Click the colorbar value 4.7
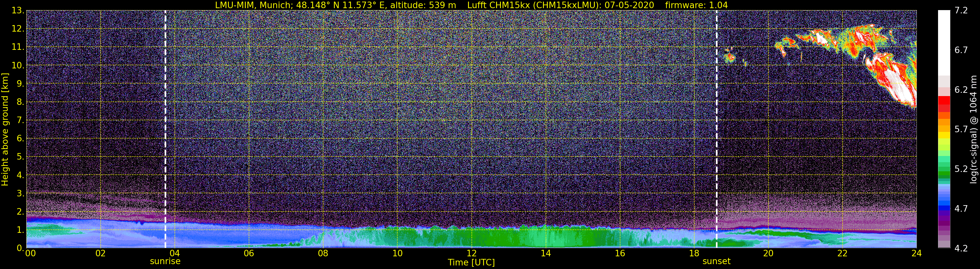The image size is (980, 269). click(x=961, y=208)
